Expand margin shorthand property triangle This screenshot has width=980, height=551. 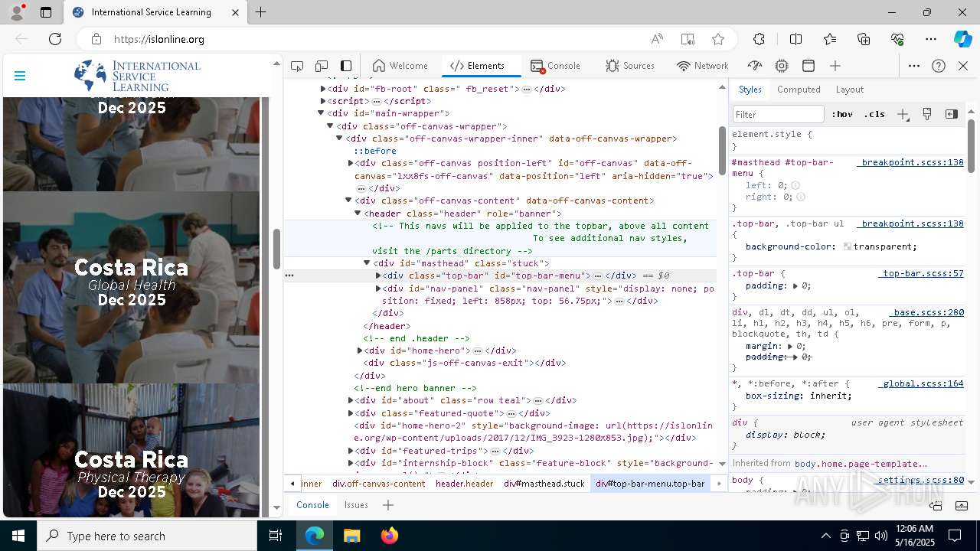coord(789,346)
